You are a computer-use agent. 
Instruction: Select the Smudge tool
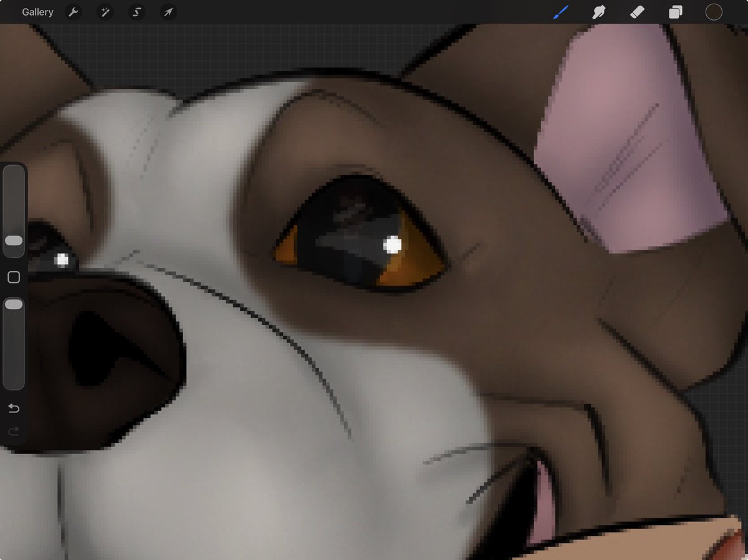tap(599, 12)
